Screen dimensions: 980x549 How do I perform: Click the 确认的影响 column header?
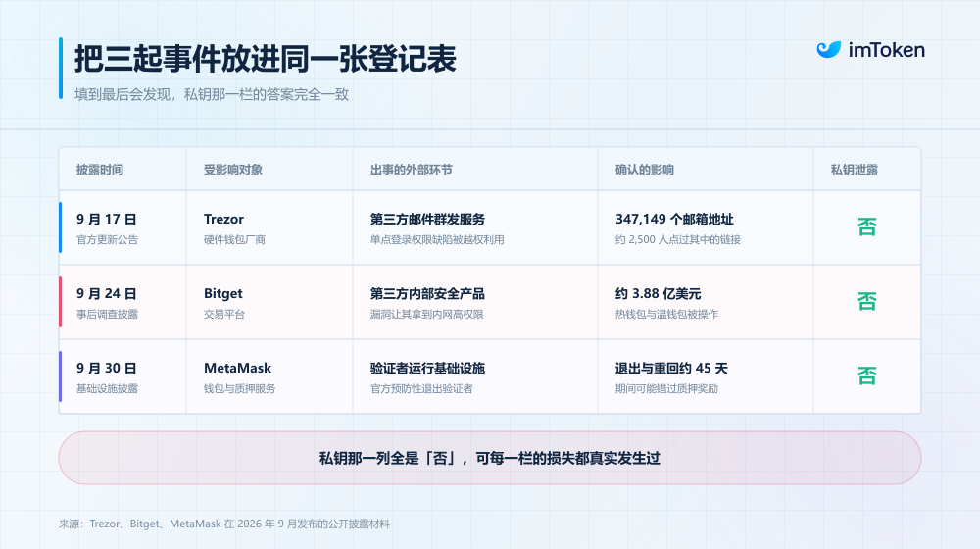[645, 170]
